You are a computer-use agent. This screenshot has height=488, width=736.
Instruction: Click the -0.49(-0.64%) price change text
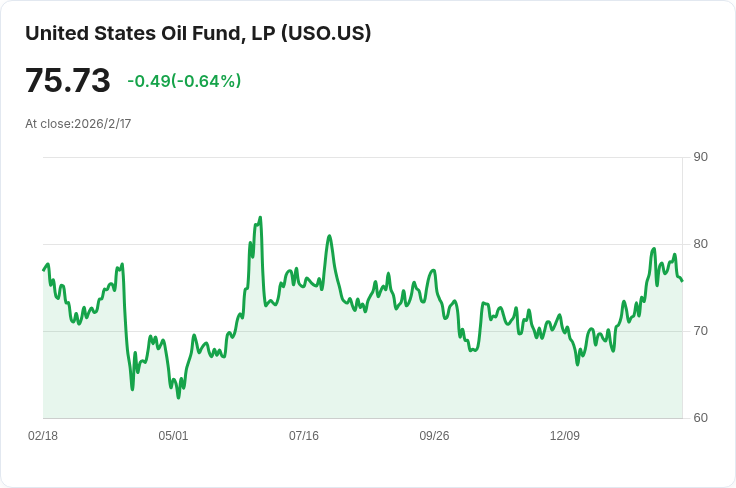184,81
